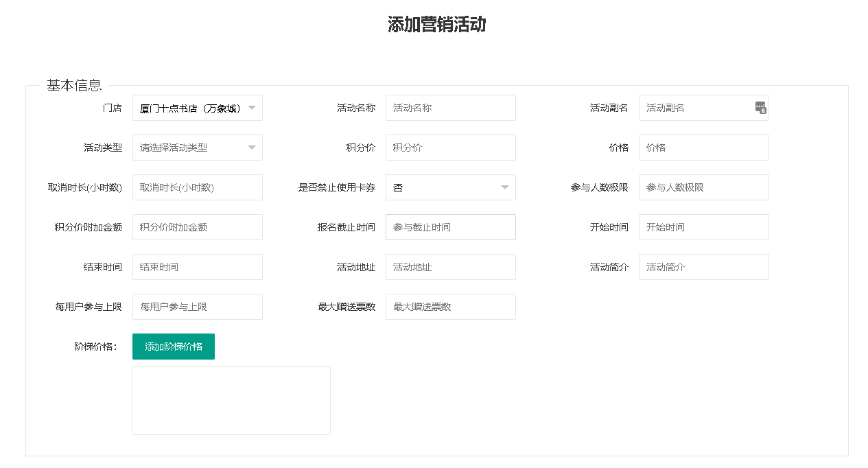Select the 结束时间 input field
Screen dimensions: 868x468
coord(197,267)
